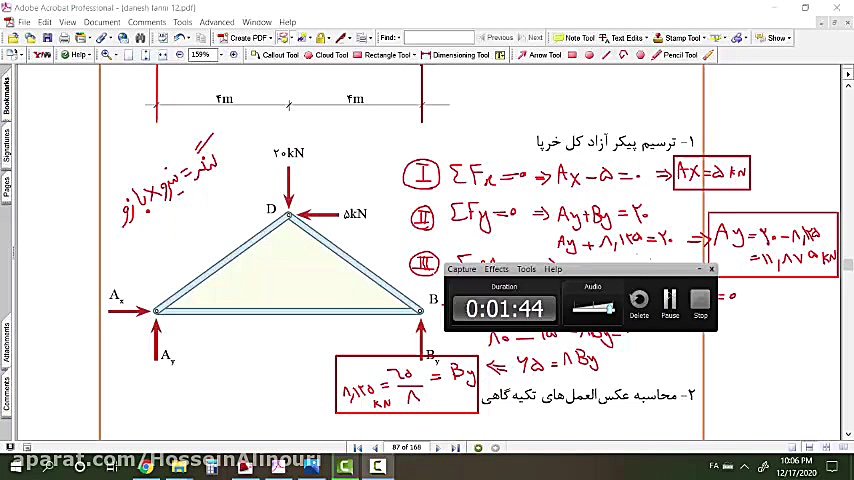The height and width of the screenshot is (480, 854).
Task: Select the Callout Tool
Action: (x=274, y=55)
